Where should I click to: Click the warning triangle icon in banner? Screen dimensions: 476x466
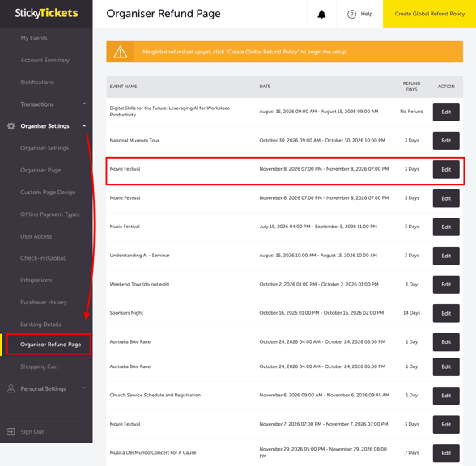(x=120, y=52)
